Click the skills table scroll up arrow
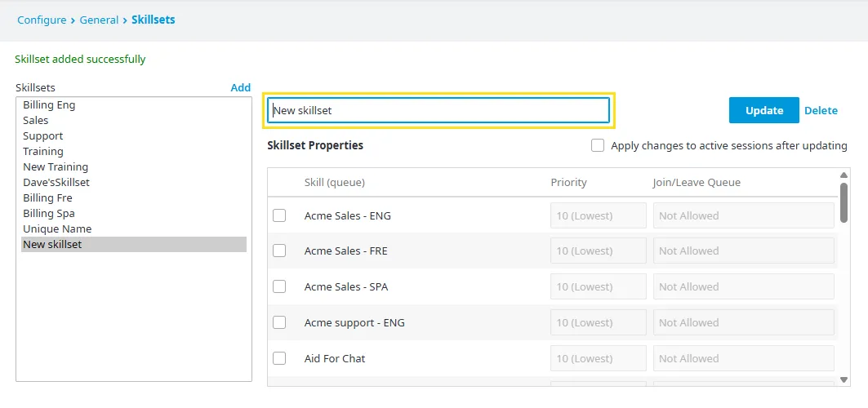 coord(844,175)
